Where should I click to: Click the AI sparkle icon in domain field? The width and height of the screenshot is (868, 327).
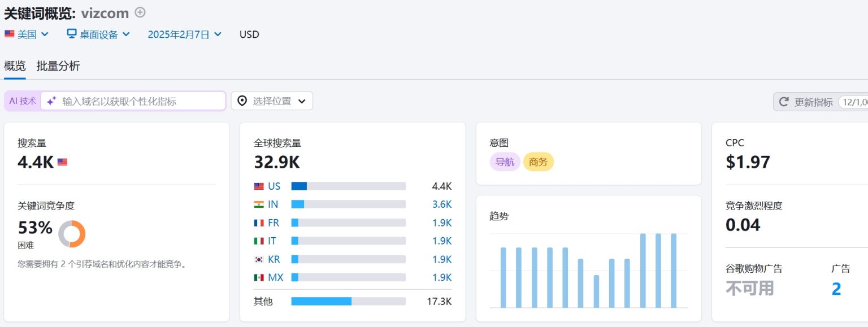point(51,101)
